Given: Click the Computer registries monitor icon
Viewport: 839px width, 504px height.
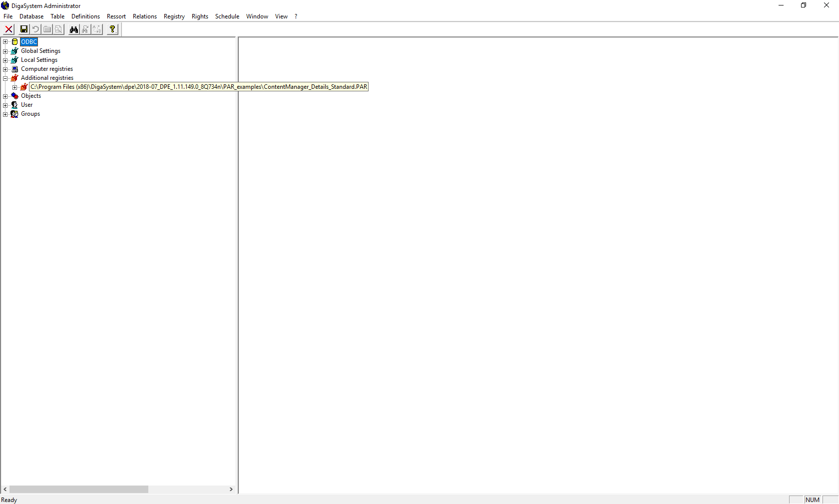Looking at the screenshot, I should 15,69.
